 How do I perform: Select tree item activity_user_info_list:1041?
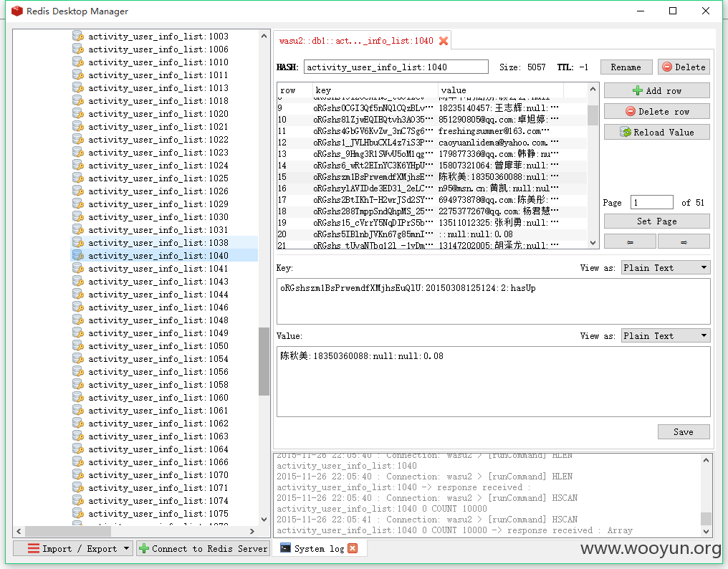(158, 269)
